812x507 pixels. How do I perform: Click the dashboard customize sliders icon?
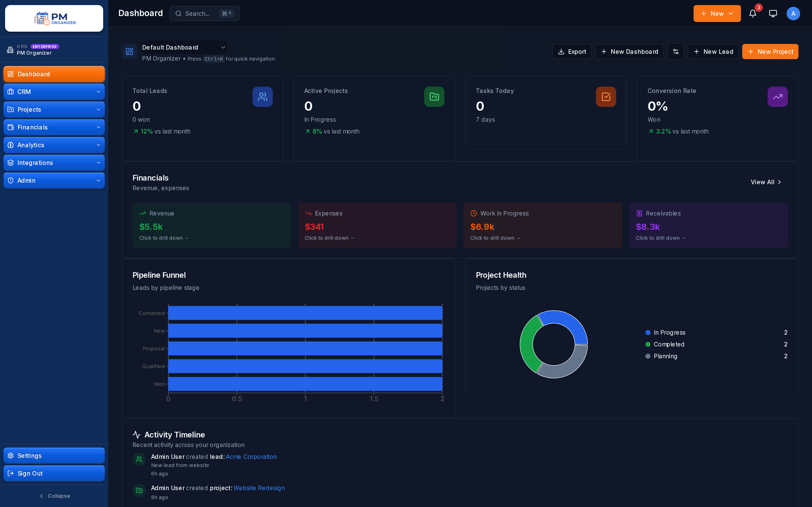pos(676,52)
